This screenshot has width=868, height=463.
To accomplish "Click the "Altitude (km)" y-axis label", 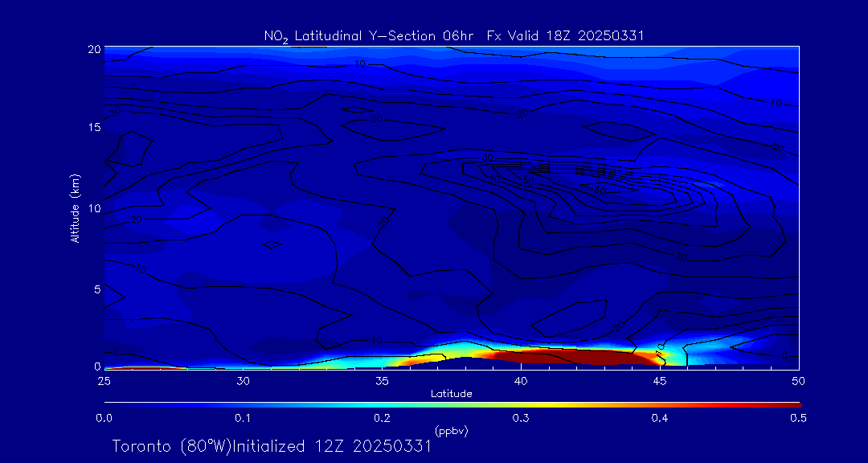I will 75,208.
